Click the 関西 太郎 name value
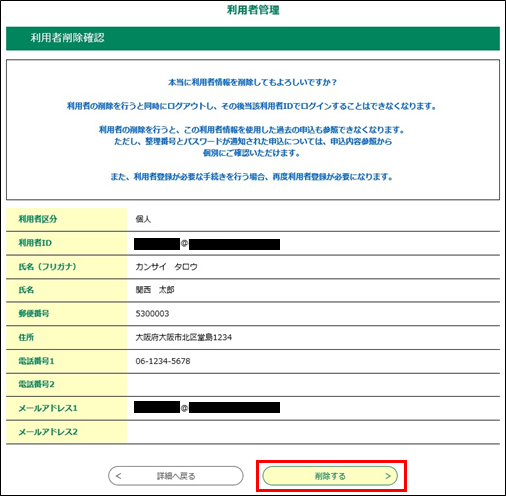This screenshot has height=496, width=506. [x=155, y=290]
